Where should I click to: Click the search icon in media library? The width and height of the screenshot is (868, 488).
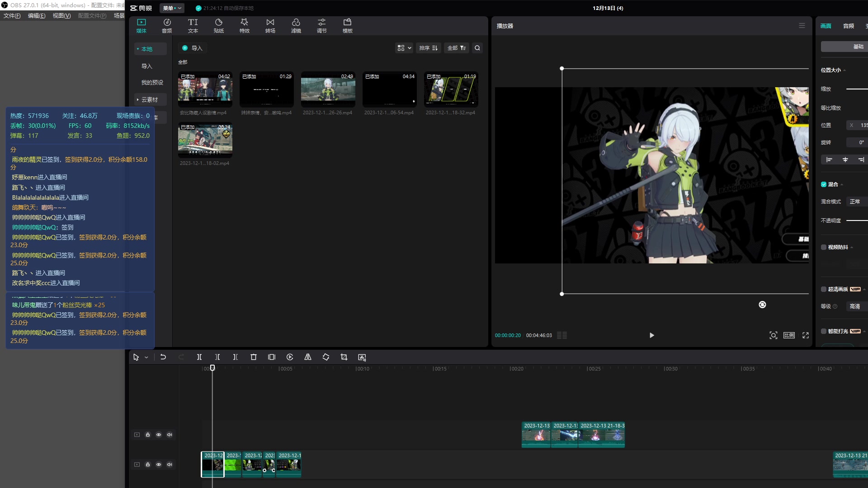point(477,48)
